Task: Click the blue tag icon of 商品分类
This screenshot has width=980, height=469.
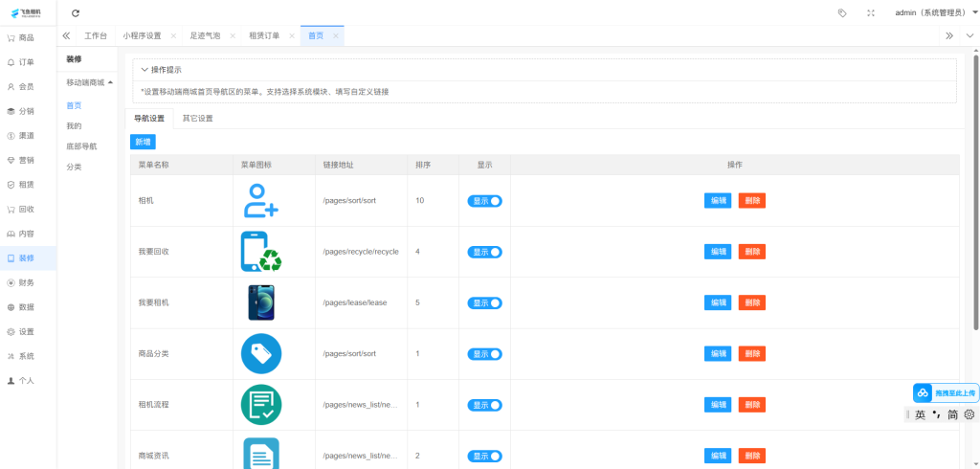Action: tap(261, 354)
